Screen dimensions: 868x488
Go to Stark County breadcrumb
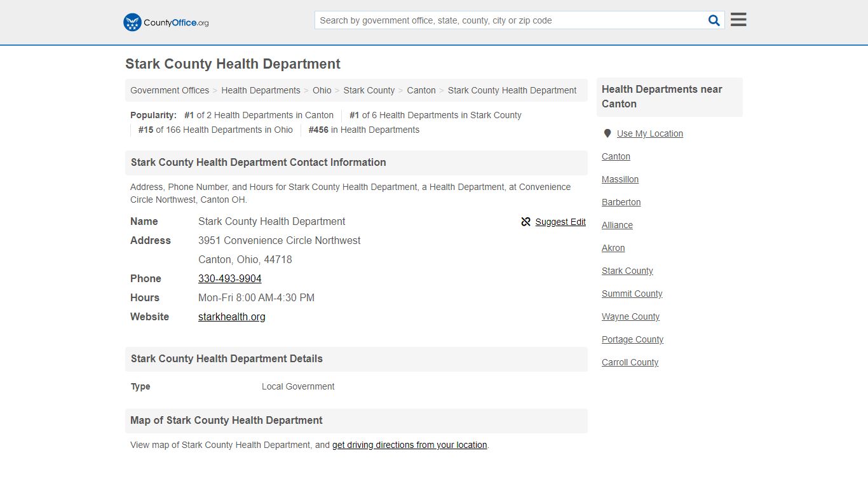click(x=369, y=90)
